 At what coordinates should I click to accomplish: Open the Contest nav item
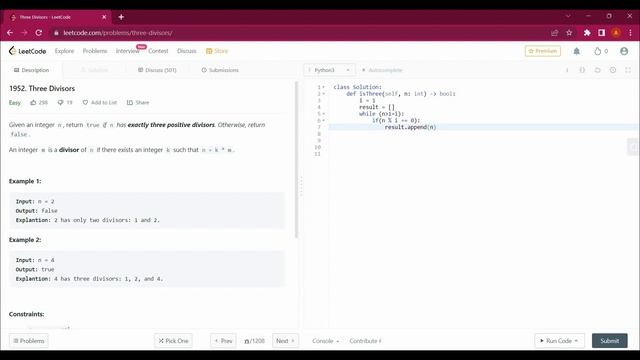pyautogui.click(x=158, y=51)
